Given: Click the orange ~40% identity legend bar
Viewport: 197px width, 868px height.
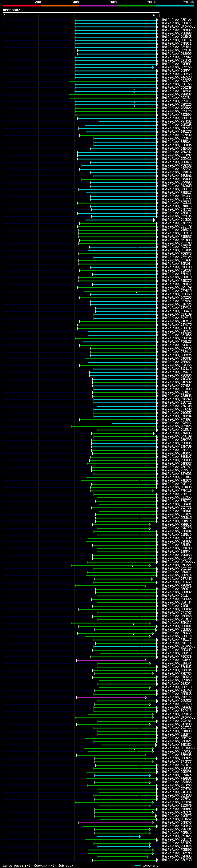Looking at the screenshot, I should [x=60, y=6].
